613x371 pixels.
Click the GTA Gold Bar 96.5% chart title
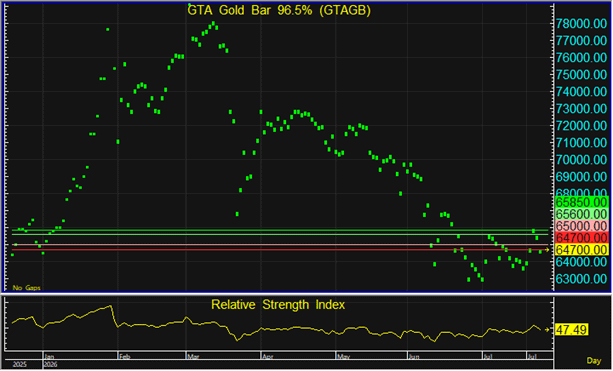click(x=279, y=11)
